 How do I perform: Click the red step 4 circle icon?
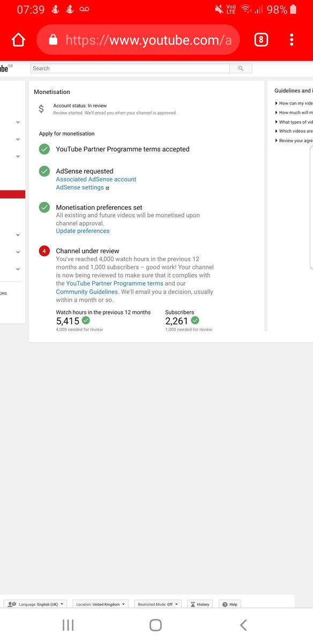44,251
